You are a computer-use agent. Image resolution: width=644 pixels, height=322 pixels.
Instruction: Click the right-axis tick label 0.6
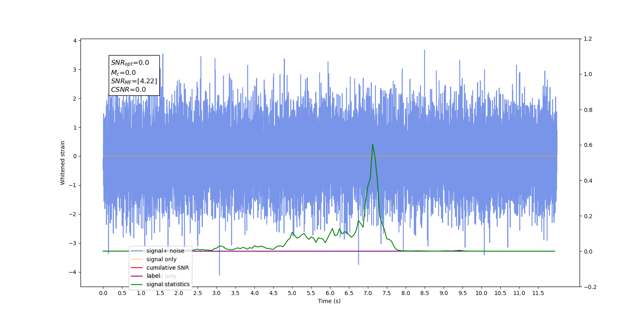pos(588,145)
